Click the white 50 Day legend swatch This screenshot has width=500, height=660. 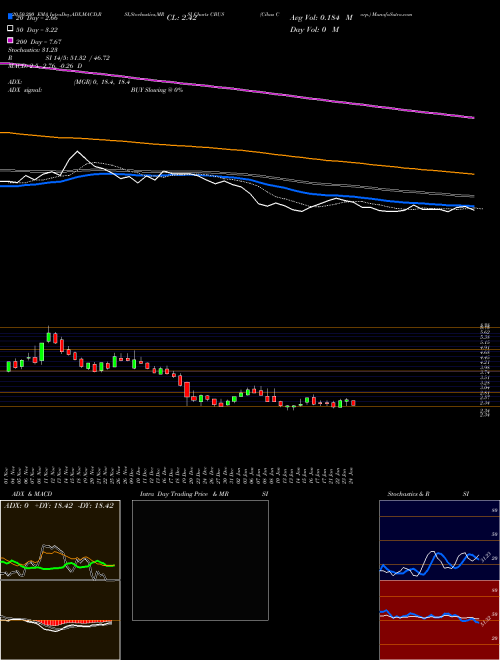[11, 29]
